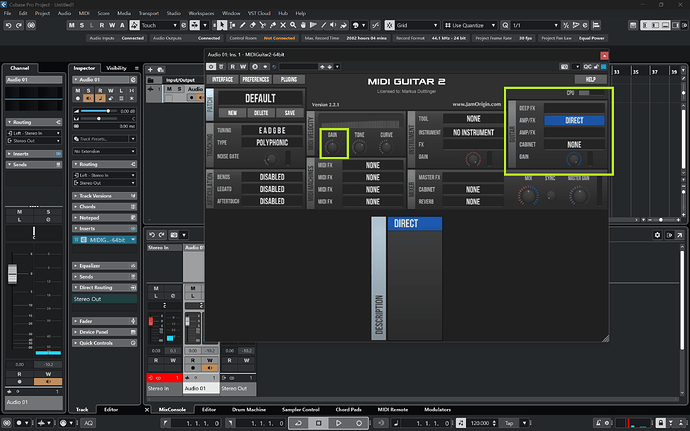Image resolution: width=690 pixels, height=431 pixels.
Task: Expand the Chords inspector section
Action: pyautogui.click(x=105, y=207)
